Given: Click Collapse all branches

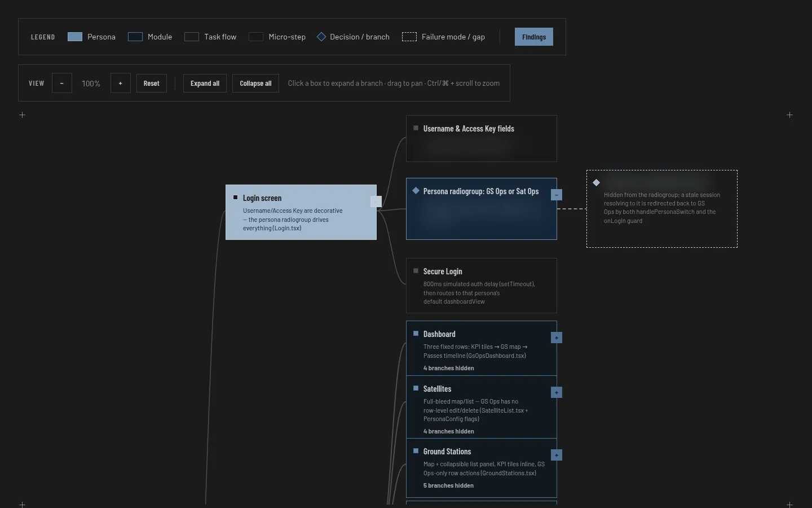Looking at the screenshot, I should pos(255,83).
